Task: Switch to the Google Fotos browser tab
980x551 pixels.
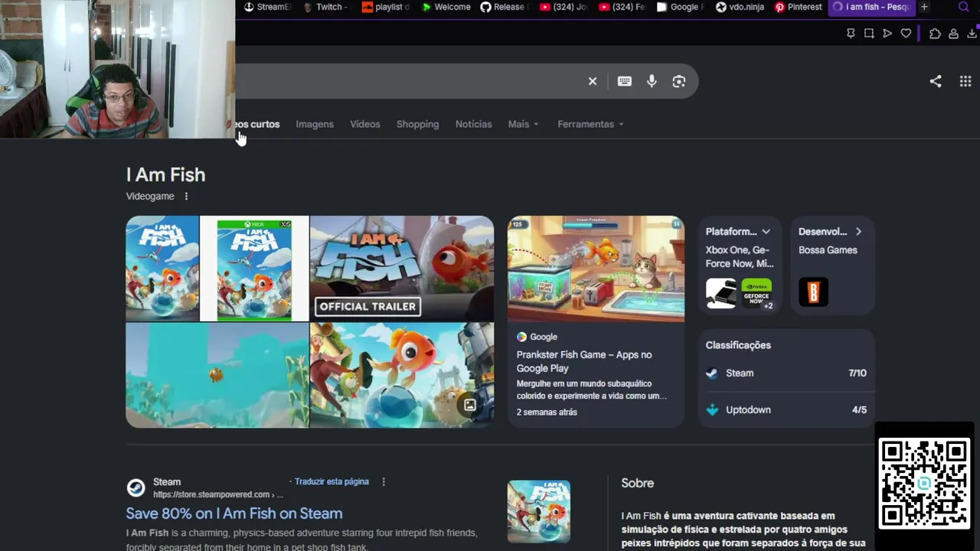Action: point(681,7)
